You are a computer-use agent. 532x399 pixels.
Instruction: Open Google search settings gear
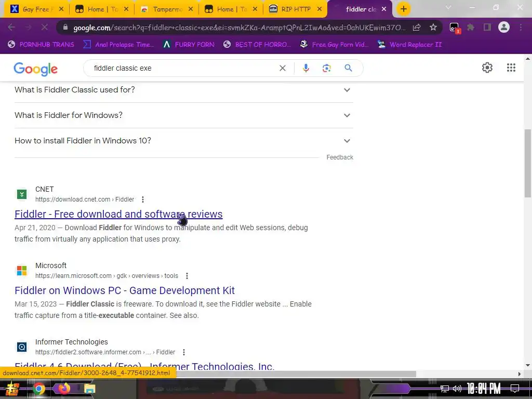(487, 68)
